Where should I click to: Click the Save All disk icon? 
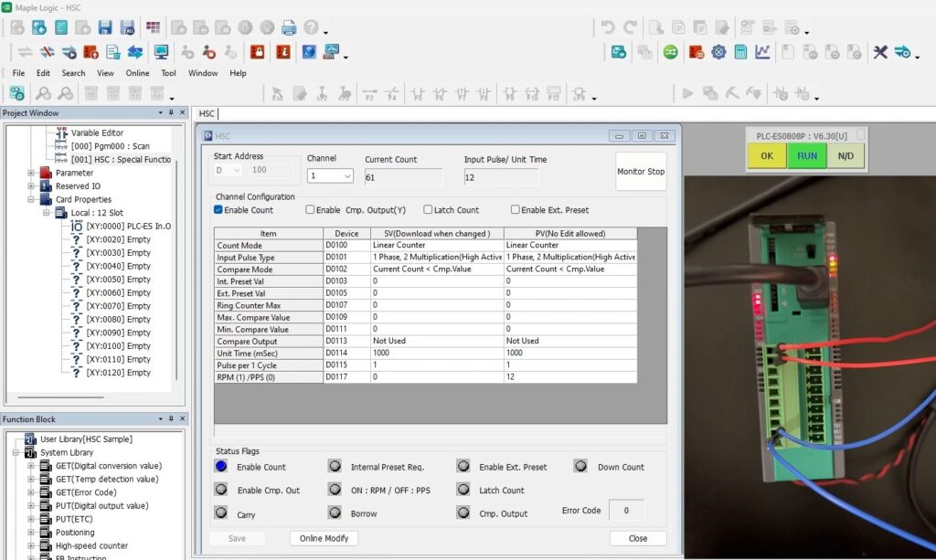pos(127,27)
